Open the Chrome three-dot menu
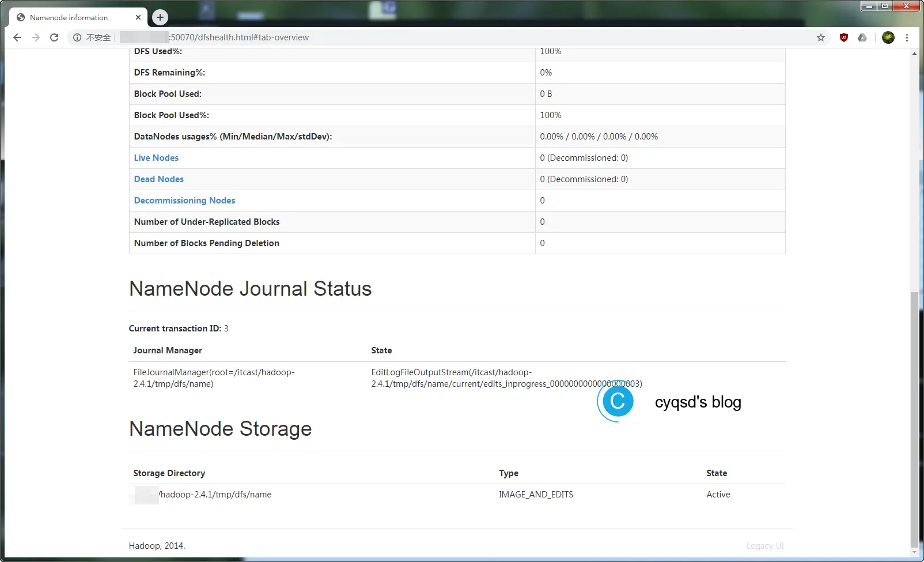 [907, 37]
